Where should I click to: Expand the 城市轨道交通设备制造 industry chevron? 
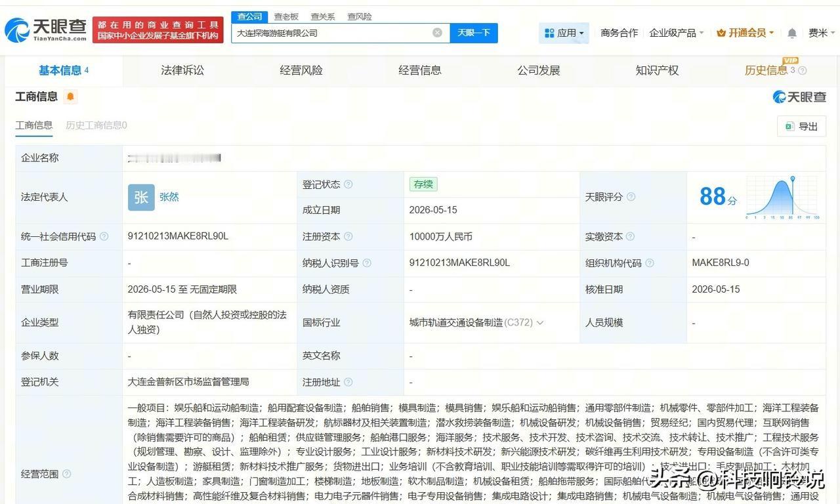540,323
